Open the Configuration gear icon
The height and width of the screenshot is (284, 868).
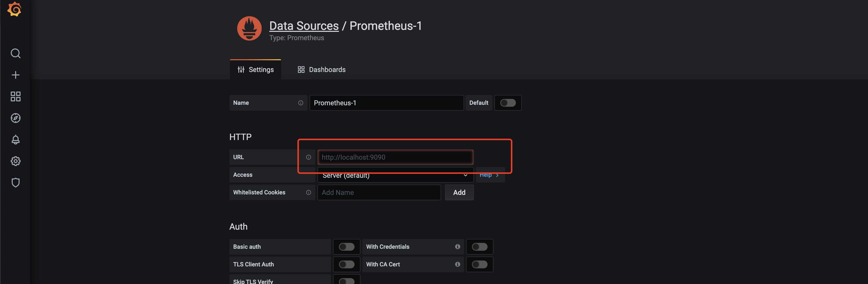(15, 161)
